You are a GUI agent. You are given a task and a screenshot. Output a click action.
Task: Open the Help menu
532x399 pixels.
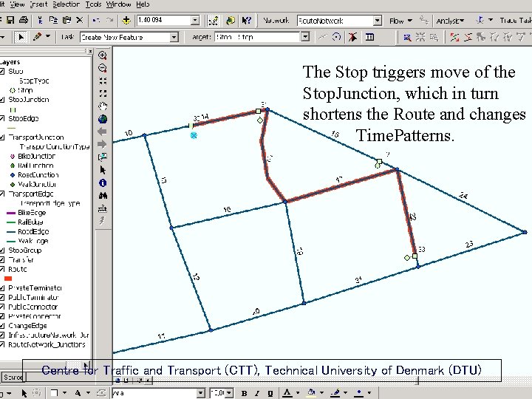tap(143, 4)
